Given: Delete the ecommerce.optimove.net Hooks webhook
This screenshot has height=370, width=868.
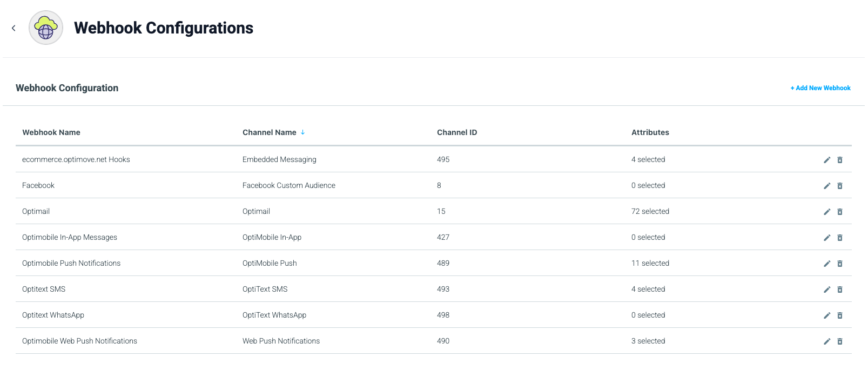Looking at the screenshot, I should [x=840, y=160].
